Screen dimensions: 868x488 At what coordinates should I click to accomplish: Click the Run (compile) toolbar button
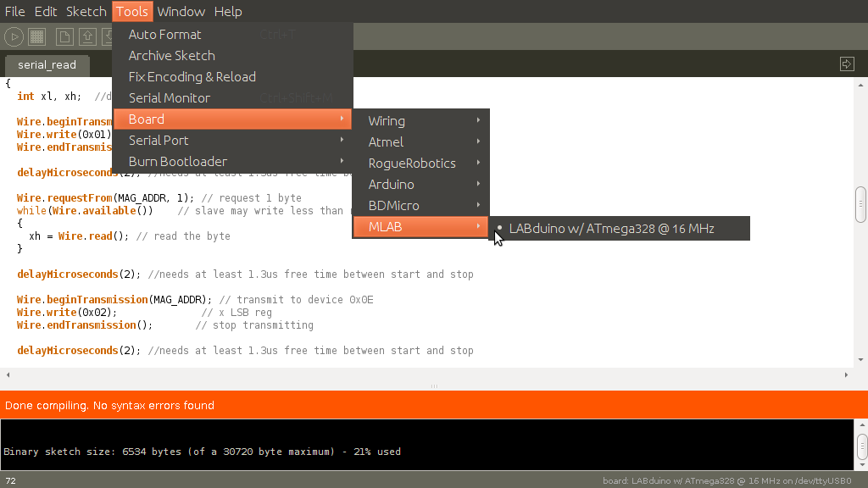14,36
